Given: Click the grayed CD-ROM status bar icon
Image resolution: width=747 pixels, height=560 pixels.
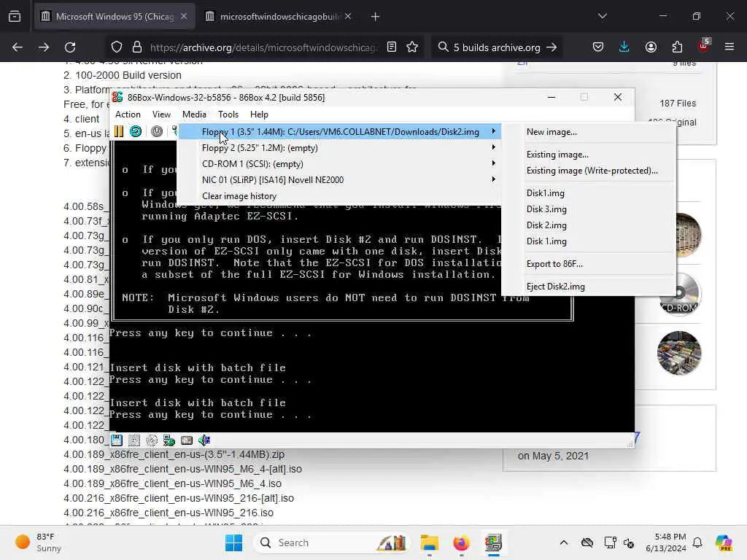Looking at the screenshot, I should [x=152, y=440].
